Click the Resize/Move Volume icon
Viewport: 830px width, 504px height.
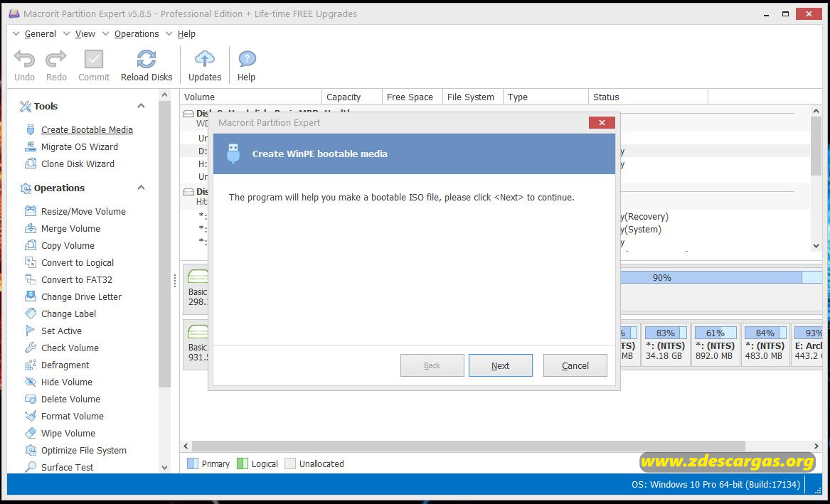(x=31, y=211)
